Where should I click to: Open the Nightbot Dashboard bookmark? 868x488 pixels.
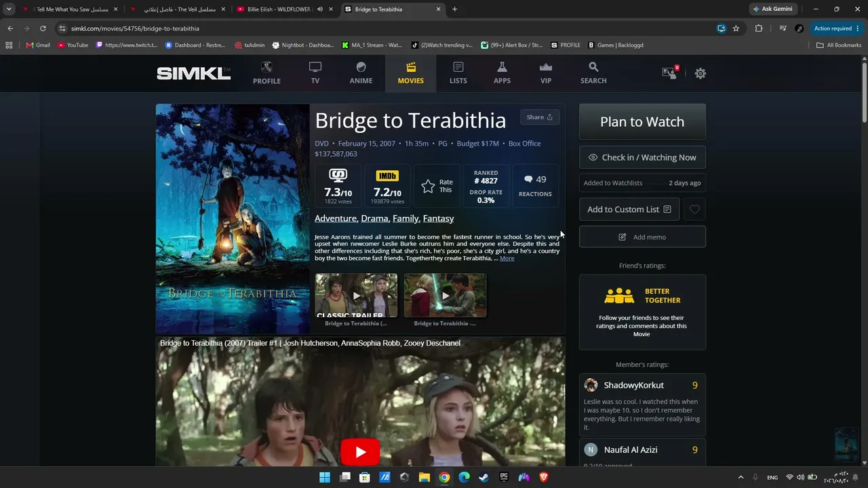(302, 45)
